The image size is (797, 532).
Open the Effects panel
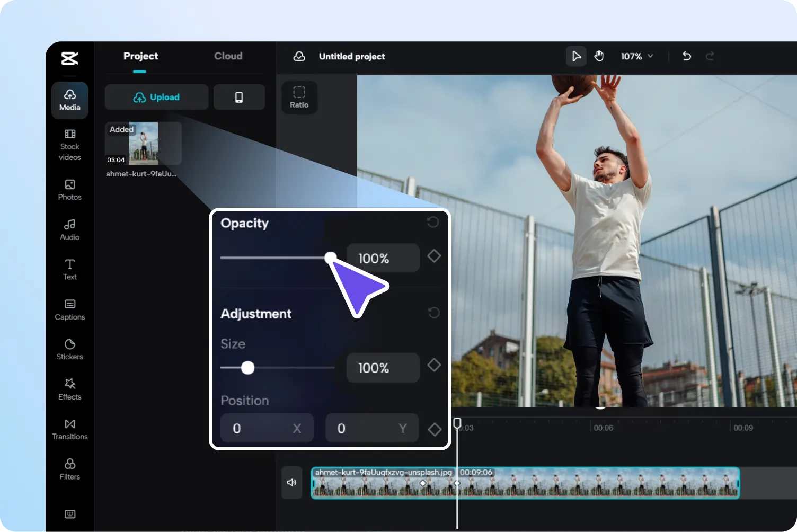tap(69, 389)
